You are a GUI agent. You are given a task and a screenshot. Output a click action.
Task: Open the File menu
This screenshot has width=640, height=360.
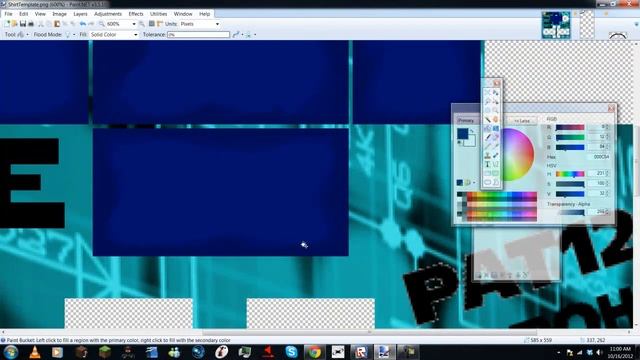(8, 14)
